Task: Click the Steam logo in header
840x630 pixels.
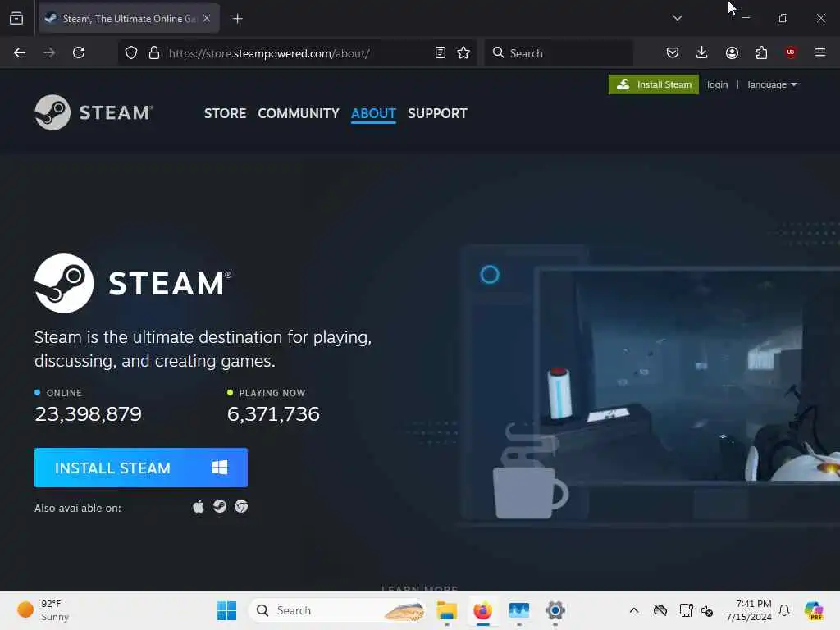Action: (94, 112)
